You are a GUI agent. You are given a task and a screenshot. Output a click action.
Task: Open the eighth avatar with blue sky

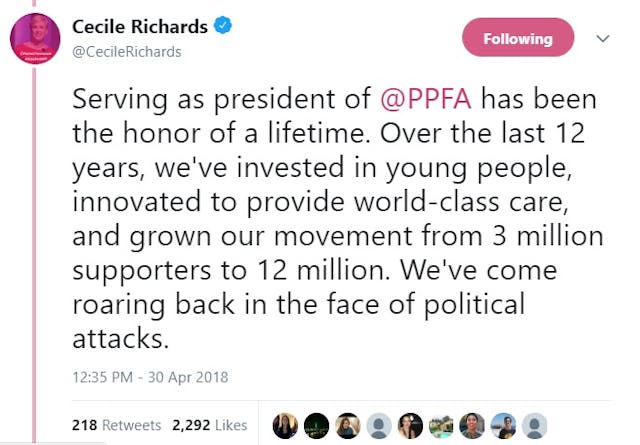coord(503,424)
